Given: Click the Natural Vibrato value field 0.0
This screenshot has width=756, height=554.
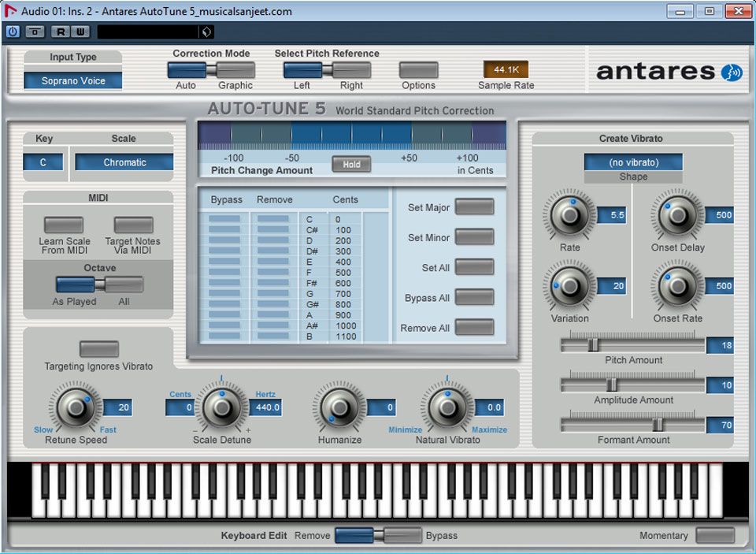Looking at the screenshot, I should tap(489, 407).
